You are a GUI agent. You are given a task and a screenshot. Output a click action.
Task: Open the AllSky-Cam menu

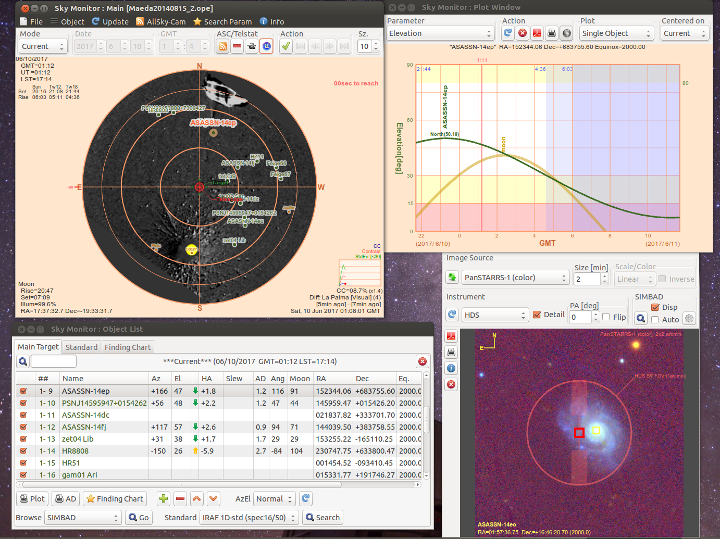(161, 22)
